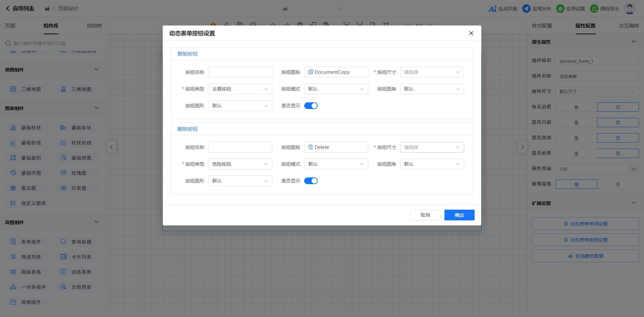Switch to the 结构树 tab
Screen dimensions: 644x317
[94, 26]
